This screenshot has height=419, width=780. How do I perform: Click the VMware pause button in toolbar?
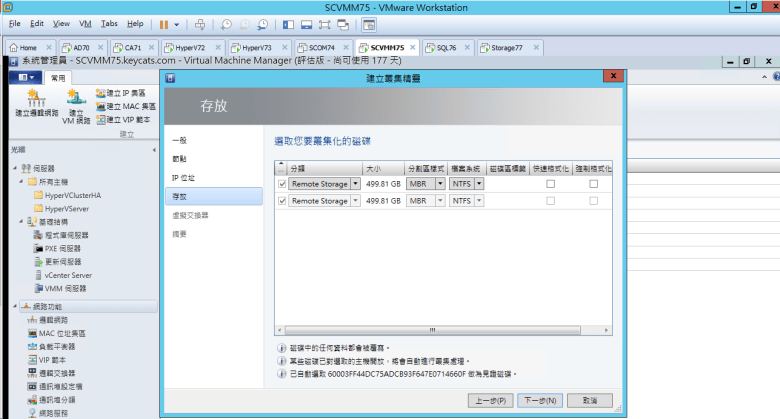[165, 23]
